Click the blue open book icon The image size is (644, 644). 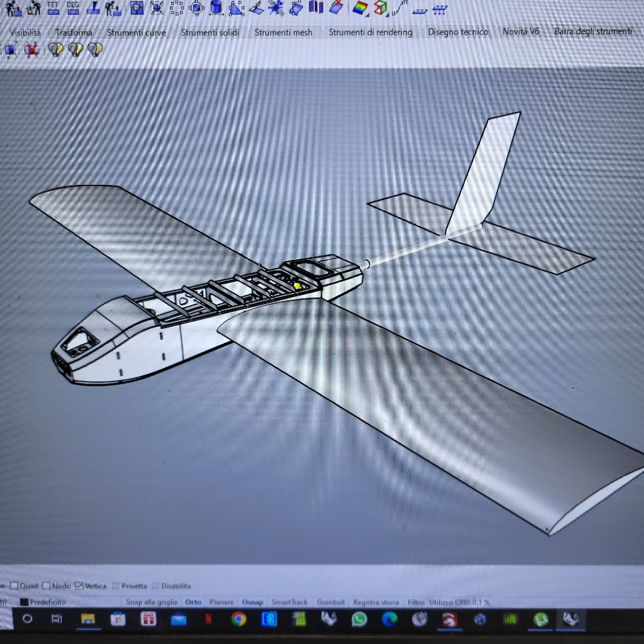[x=316, y=7]
